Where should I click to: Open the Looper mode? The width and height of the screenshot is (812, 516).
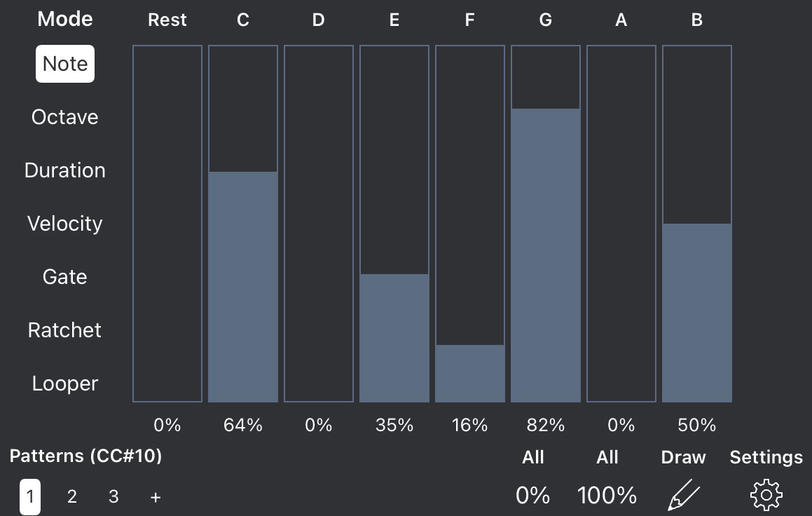tap(64, 383)
